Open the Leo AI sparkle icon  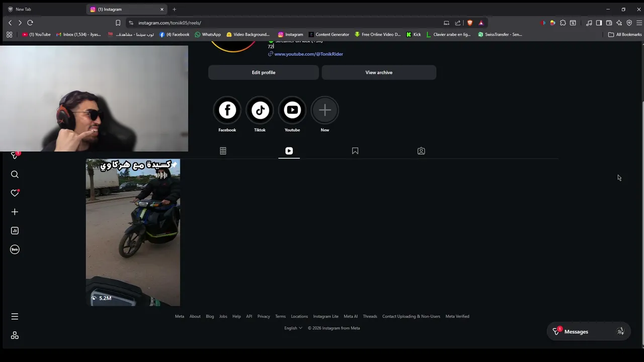619,23
